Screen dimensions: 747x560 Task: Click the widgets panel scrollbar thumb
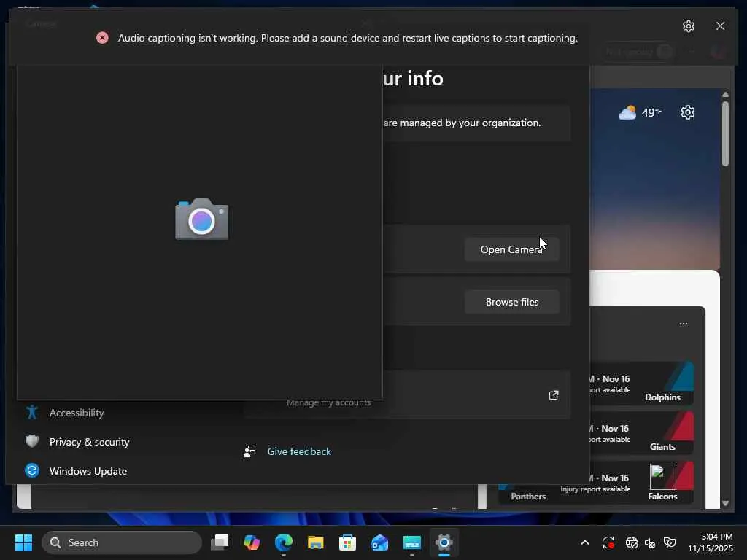point(725,133)
